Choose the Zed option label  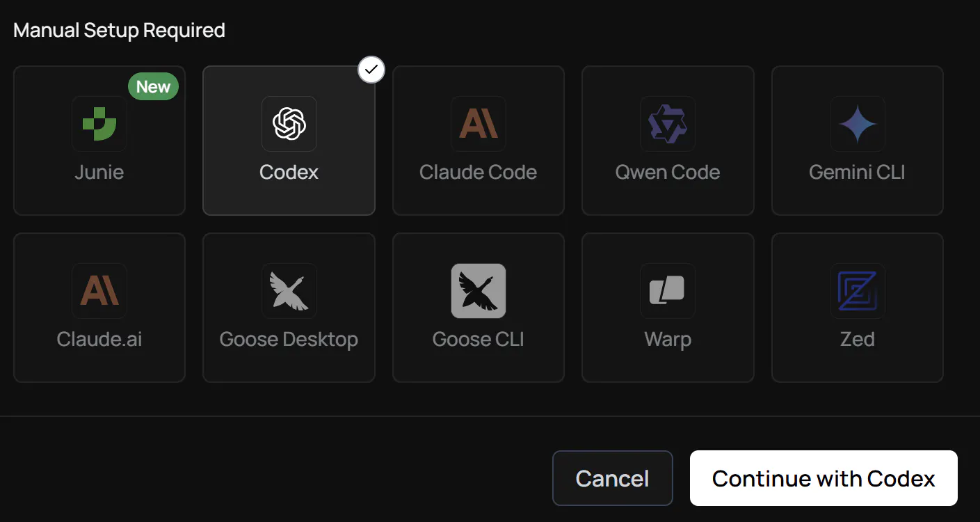[858, 340]
